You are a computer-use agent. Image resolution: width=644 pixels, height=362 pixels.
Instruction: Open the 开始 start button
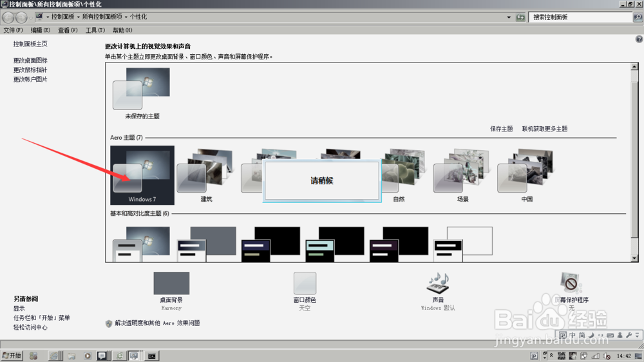click(12, 356)
